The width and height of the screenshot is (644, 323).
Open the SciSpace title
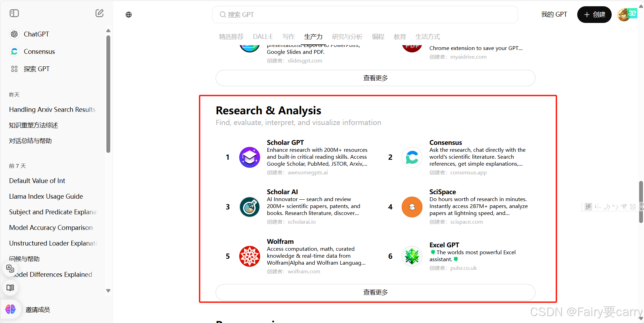click(442, 192)
